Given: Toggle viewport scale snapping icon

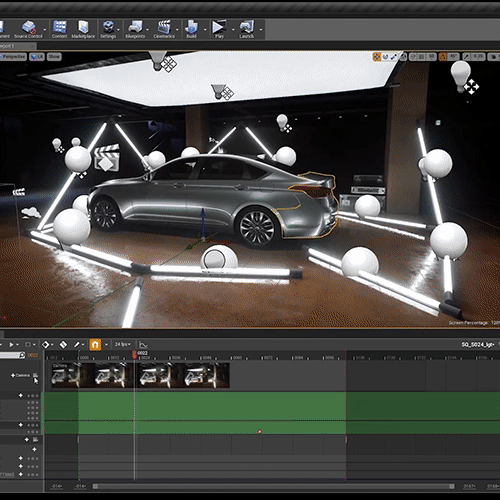Looking at the screenshot, I should (467, 57).
